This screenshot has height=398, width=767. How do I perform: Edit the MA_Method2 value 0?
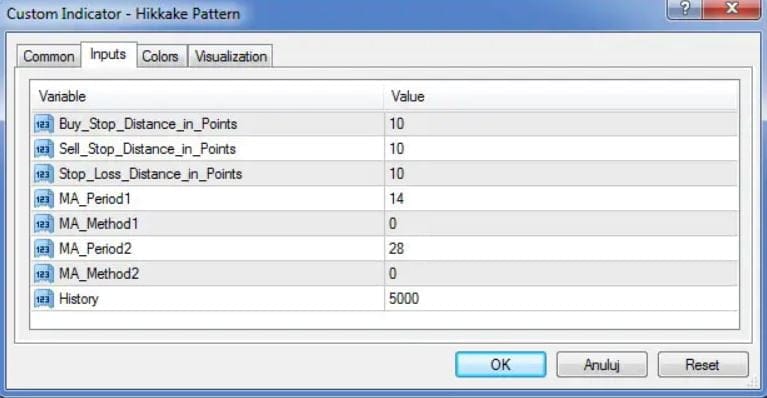(x=561, y=274)
